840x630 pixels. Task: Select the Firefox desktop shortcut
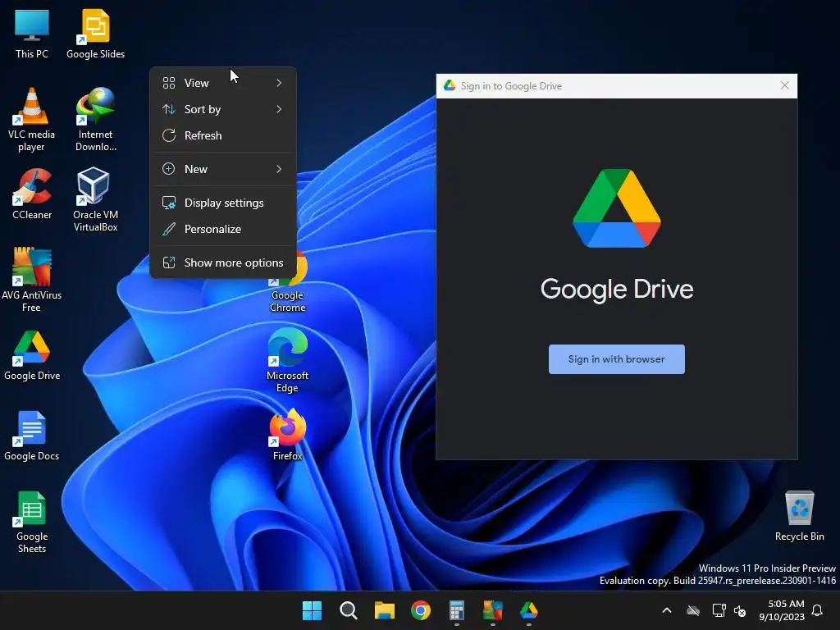coord(288,435)
